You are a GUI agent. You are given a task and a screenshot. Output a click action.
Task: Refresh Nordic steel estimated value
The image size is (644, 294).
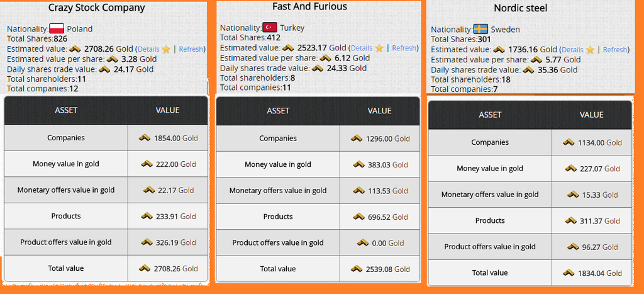[x=615, y=50]
